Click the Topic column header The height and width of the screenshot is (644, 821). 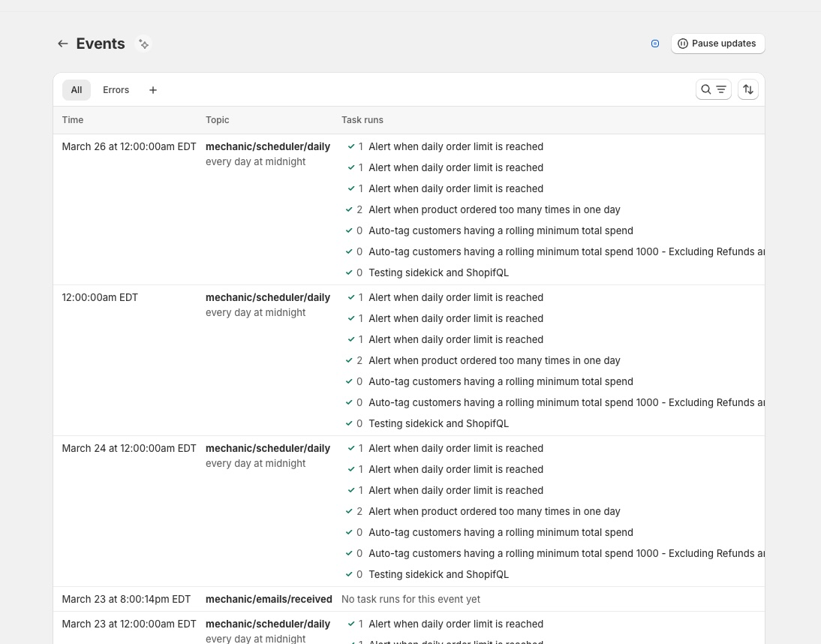[x=217, y=120]
